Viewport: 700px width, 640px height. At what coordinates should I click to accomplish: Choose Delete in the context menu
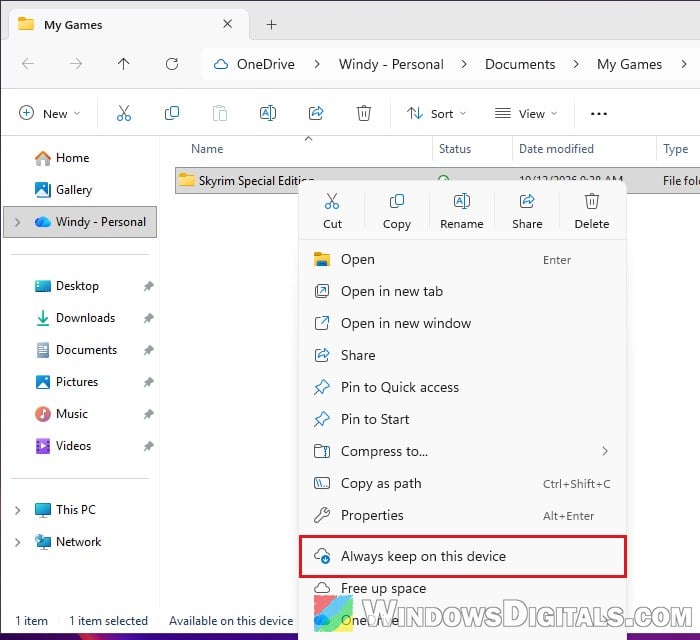point(592,212)
